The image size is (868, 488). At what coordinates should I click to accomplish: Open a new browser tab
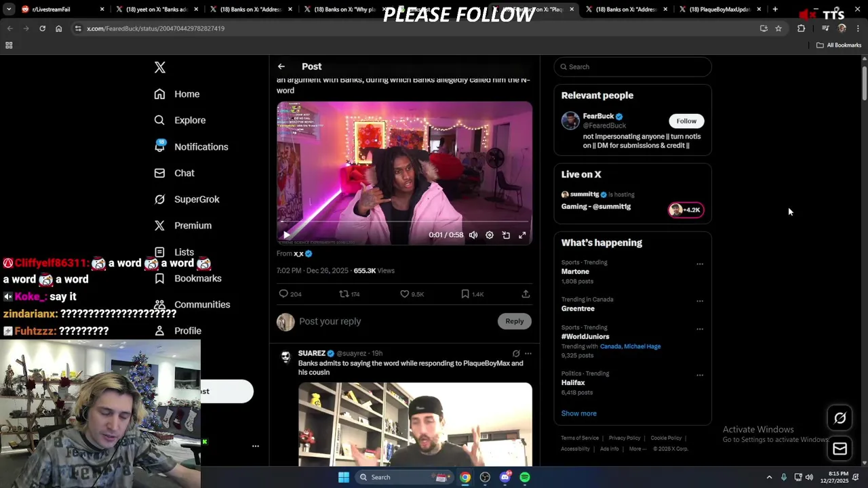point(775,9)
